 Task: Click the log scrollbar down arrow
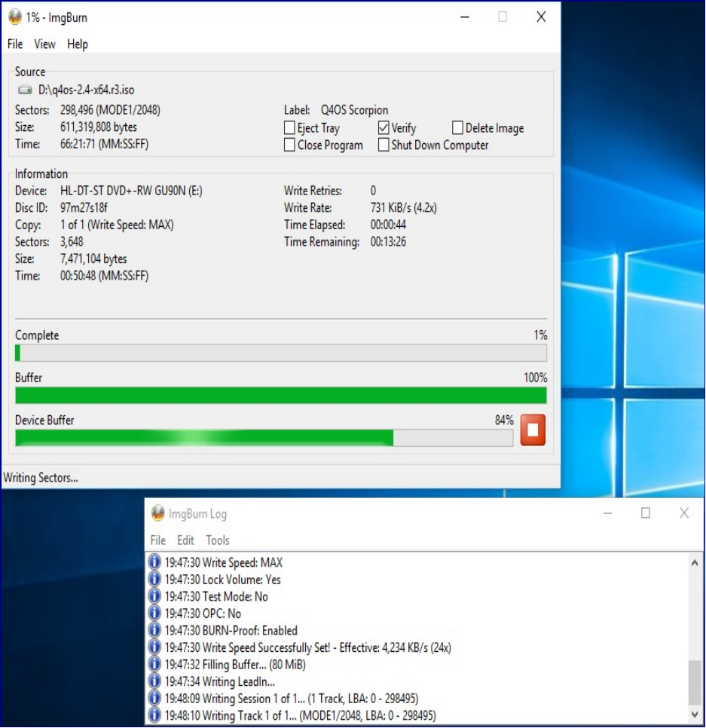click(695, 714)
